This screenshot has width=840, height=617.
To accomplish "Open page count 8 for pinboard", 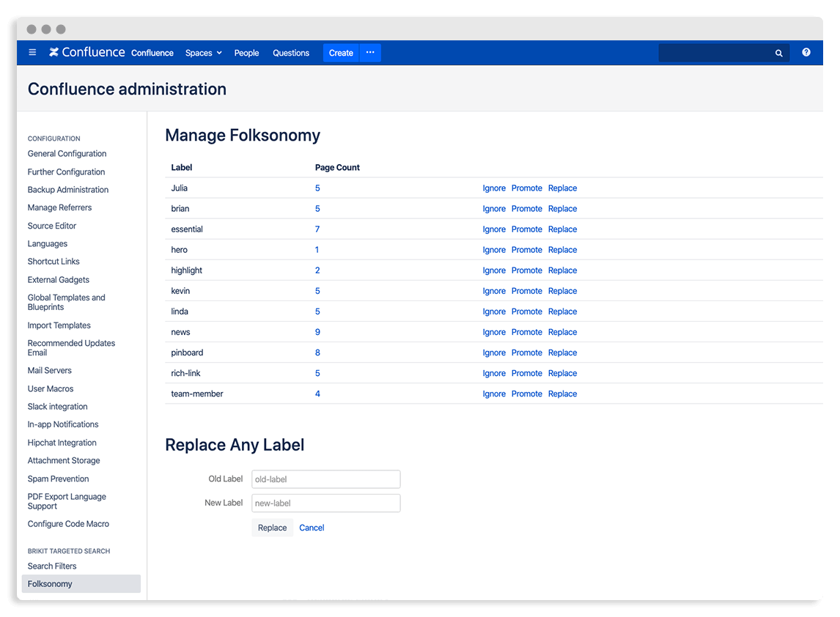I will [317, 353].
